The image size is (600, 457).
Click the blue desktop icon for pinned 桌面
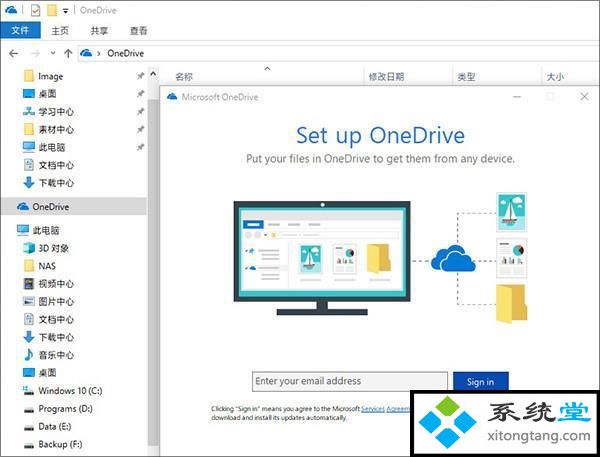point(29,93)
